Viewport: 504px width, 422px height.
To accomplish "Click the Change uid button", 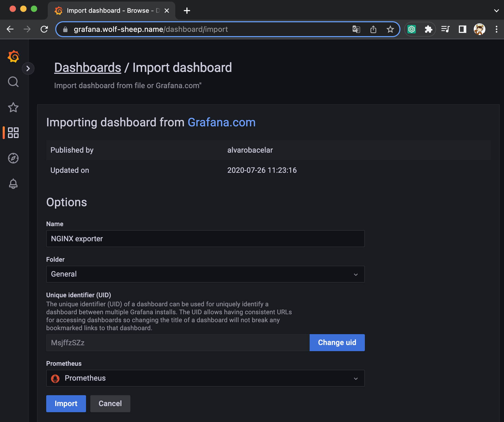I will tap(337, 343).
